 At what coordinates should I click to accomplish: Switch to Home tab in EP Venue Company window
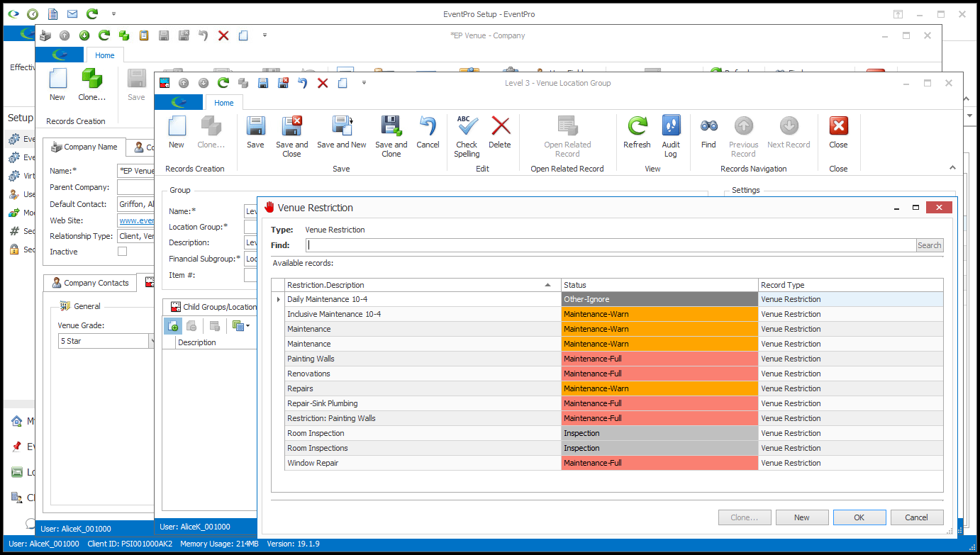point(105,55)
